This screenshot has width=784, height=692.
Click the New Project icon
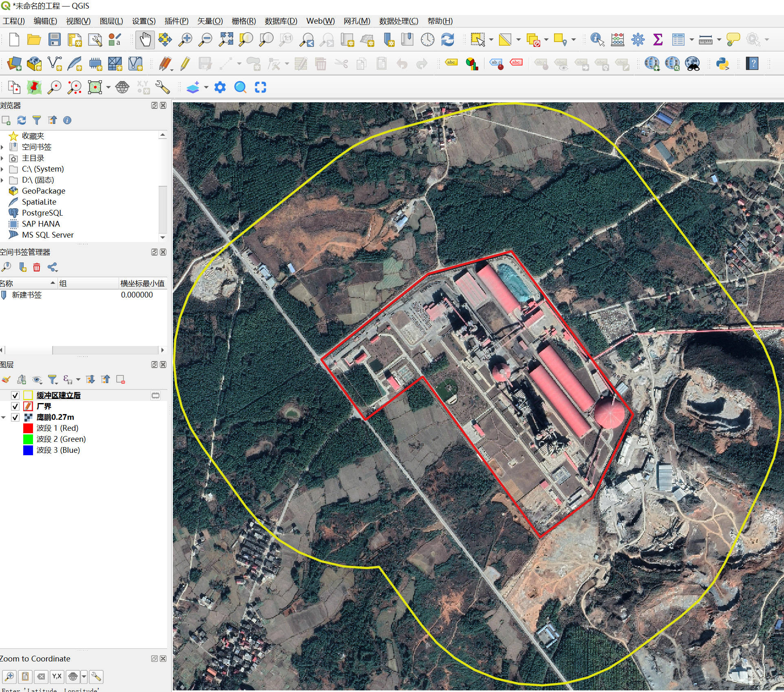coord(14,40)
